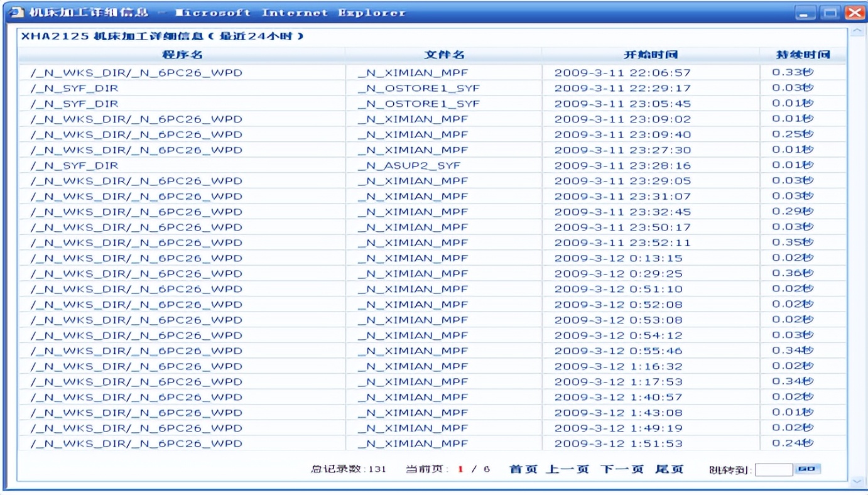The image size is (868, 495).
Task: Click the 开始时间 column header
Action: tap(651, 55)
